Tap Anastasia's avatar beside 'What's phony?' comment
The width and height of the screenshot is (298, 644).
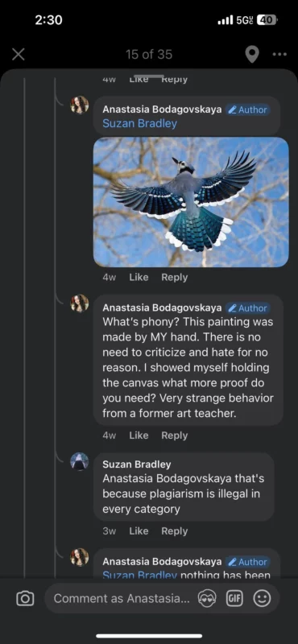pos(80,303)
